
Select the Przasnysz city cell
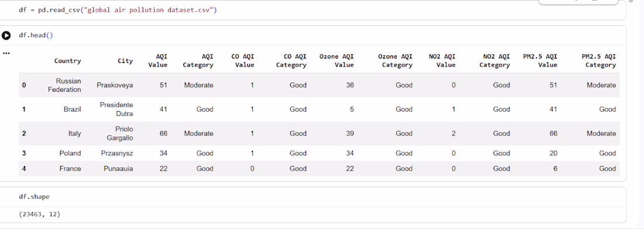point(117,153)
